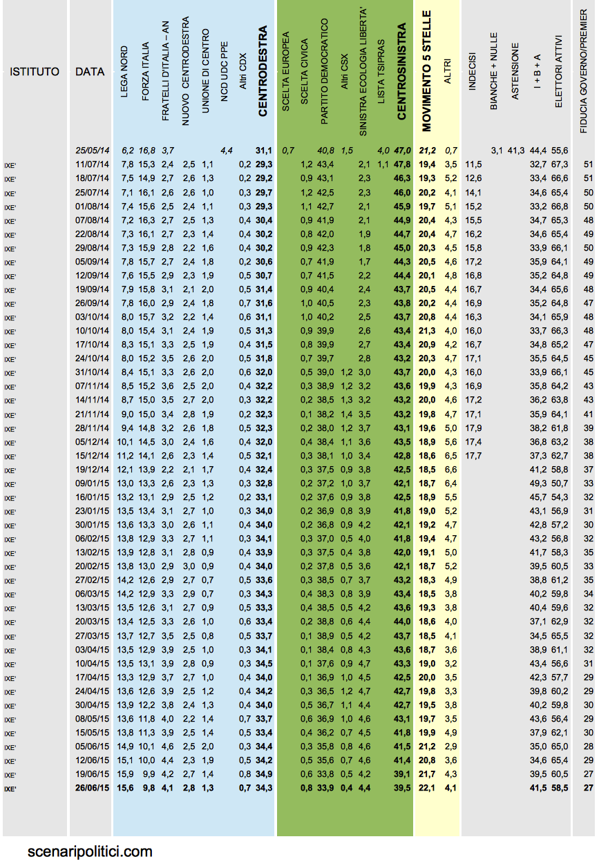Select the Altri CDX column header
Screen dimensions: 599x868
[243, 72]
